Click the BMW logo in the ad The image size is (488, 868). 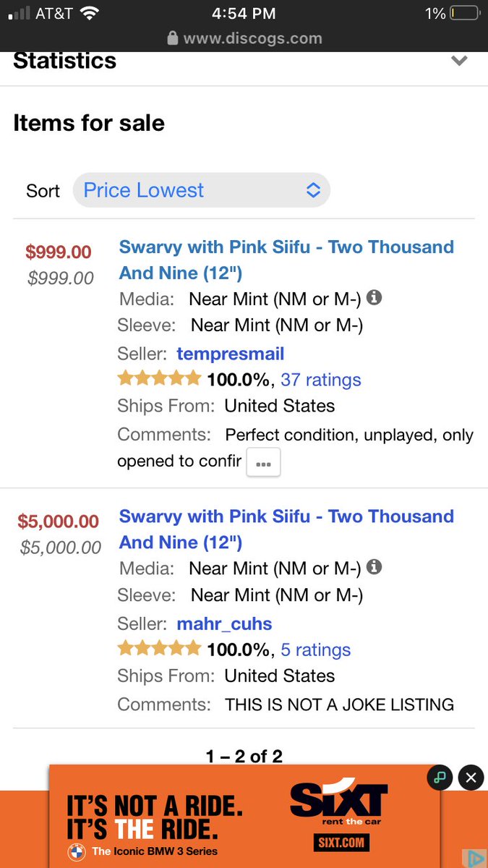tap(77, 851)
